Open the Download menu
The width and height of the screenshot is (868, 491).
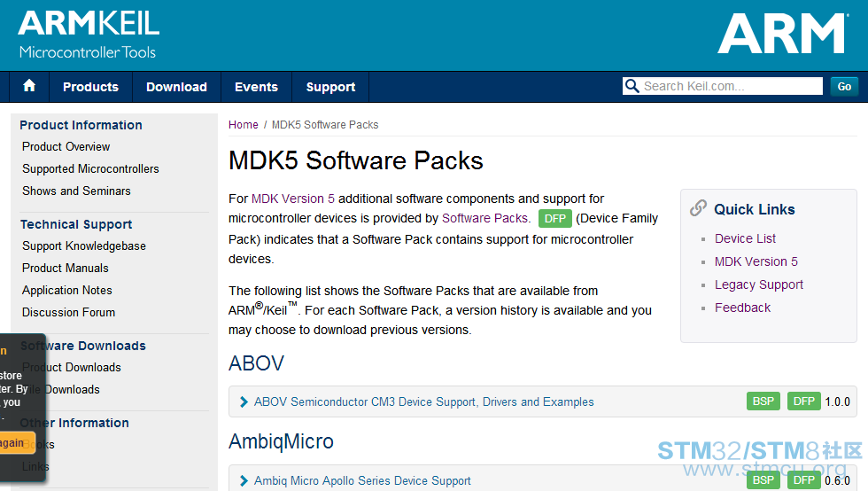(x=176, y=87)
